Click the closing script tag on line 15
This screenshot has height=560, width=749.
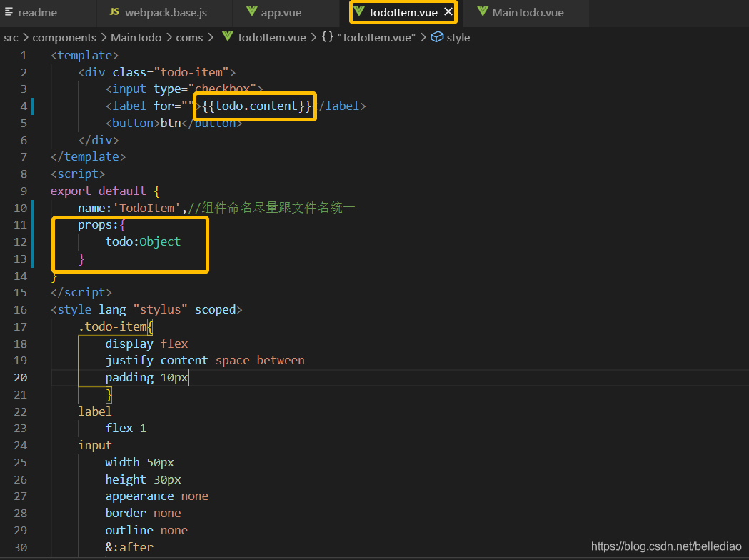tap(81, 292)
